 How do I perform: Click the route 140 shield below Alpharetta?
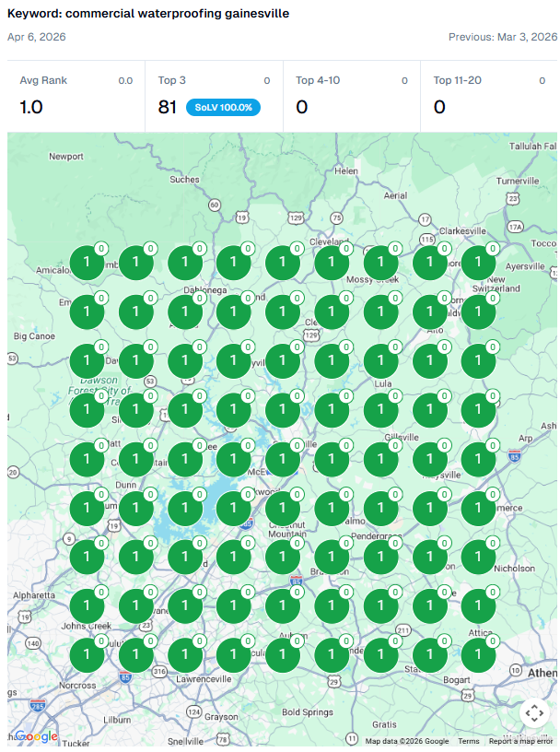pyautogui.click(x=33, y=643)
